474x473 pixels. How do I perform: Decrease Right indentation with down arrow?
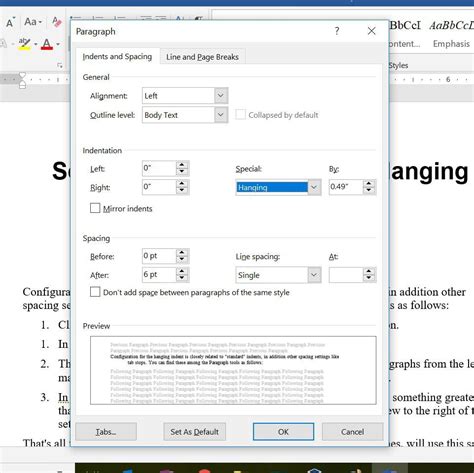tap(182, 190)
